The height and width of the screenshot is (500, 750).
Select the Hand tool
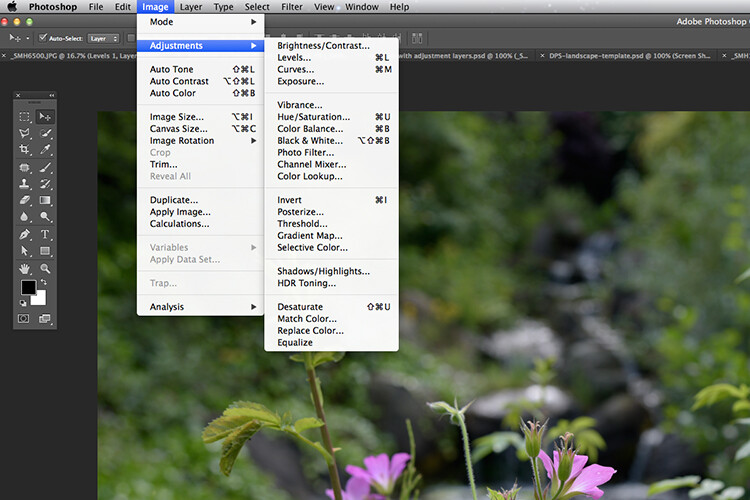[25, 269]
